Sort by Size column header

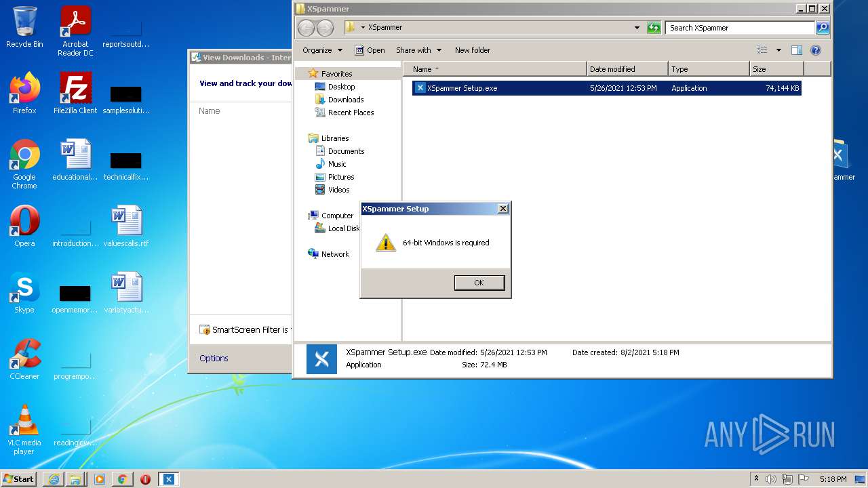point(776,69)
